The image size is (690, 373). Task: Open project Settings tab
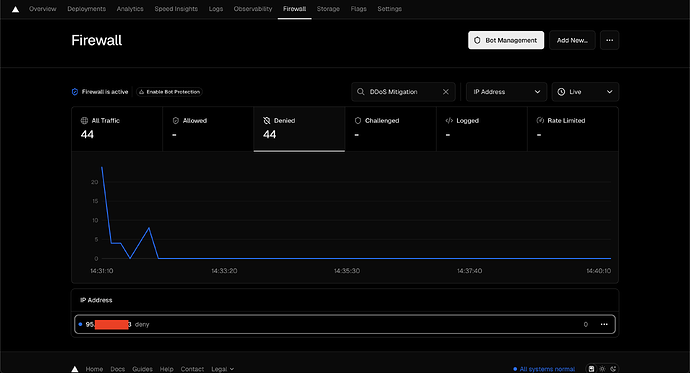[389, 9]
